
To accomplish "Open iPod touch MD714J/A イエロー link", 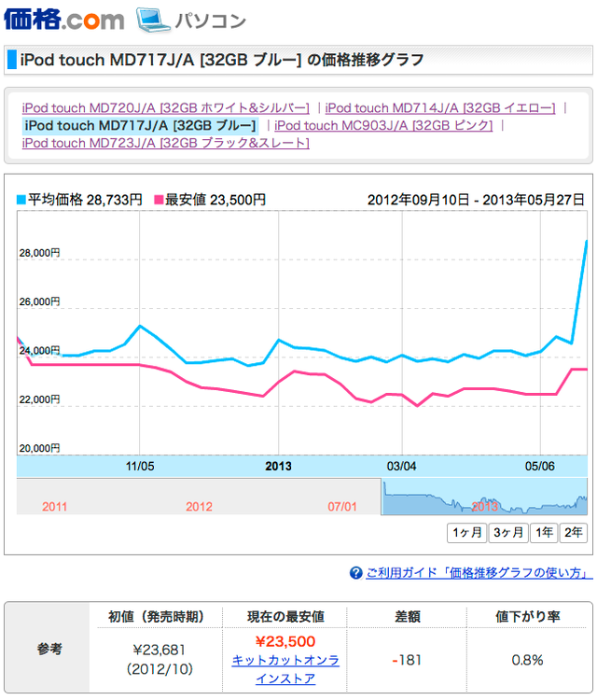I will (440, 108).
